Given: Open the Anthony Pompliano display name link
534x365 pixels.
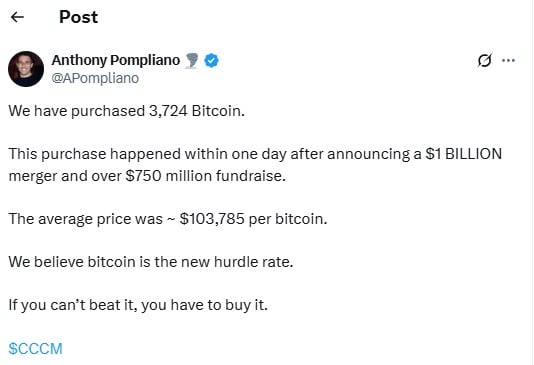Looking at the screenshot, I should coord(116,60).
